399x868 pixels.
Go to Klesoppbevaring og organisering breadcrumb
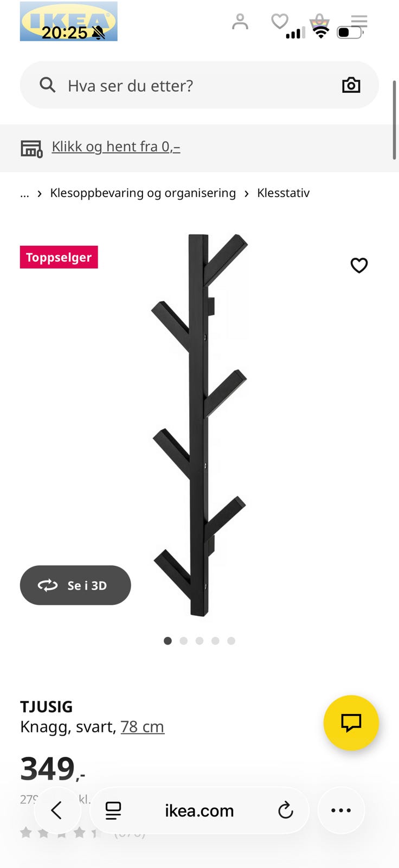[143, 193]
